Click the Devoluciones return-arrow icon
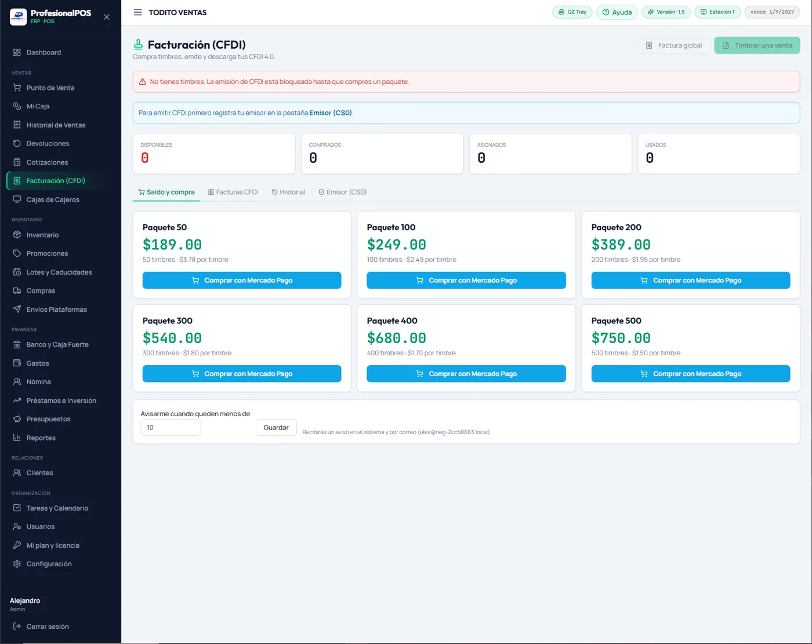This screenshot has height=644, width=812. point(17,143)
